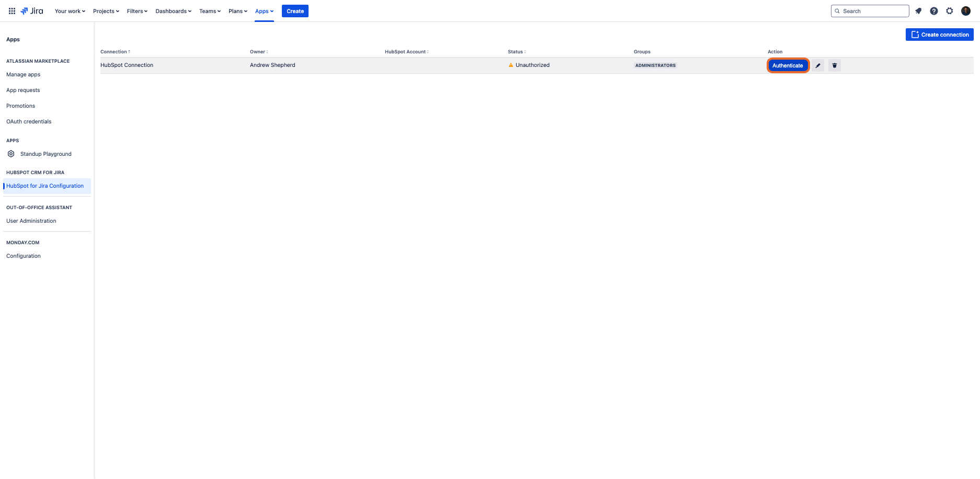Open the notifications icon in top bar
980x479 pixels.
click(x=918, y=11)
